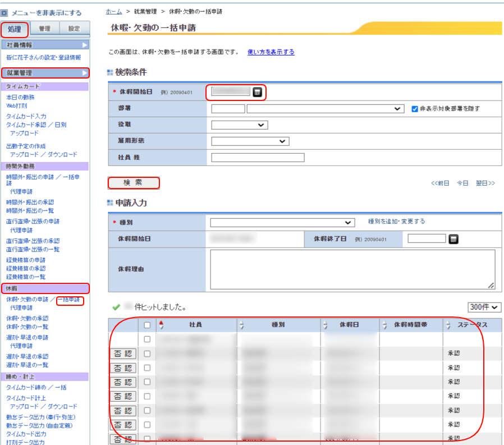Open the 雇用形態 dropdown
The width and height of the screenshot is (504, 445).
click(250, 141)
